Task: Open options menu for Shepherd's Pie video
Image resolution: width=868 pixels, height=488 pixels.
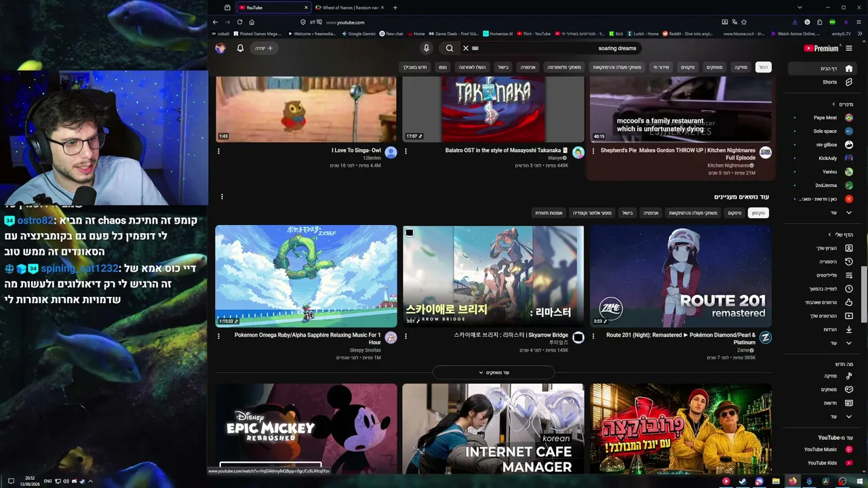Action: 593,151
